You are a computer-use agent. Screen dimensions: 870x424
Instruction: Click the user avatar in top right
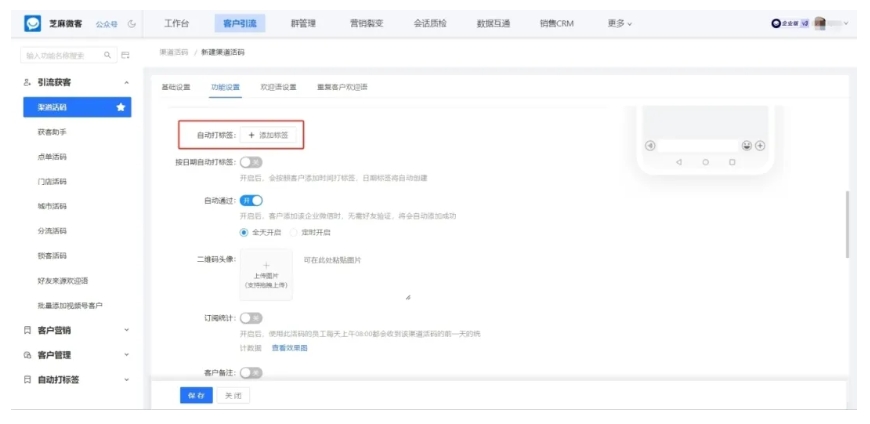pyautogui.click(x=821, y=23)
